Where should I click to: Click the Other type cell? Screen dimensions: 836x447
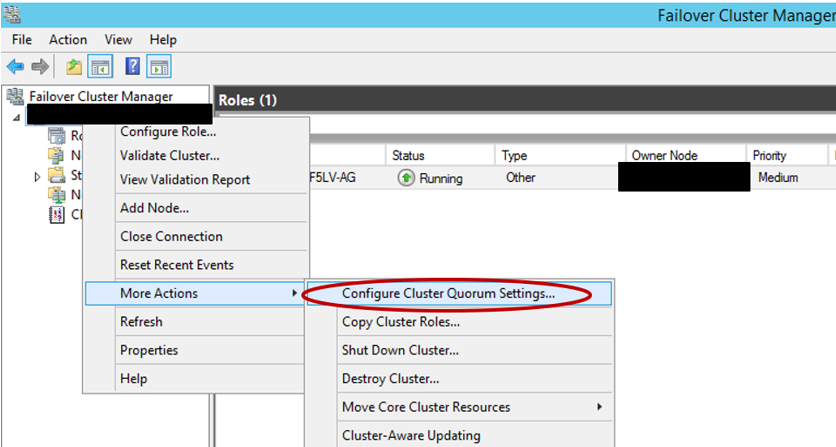(x=520, y=178)
